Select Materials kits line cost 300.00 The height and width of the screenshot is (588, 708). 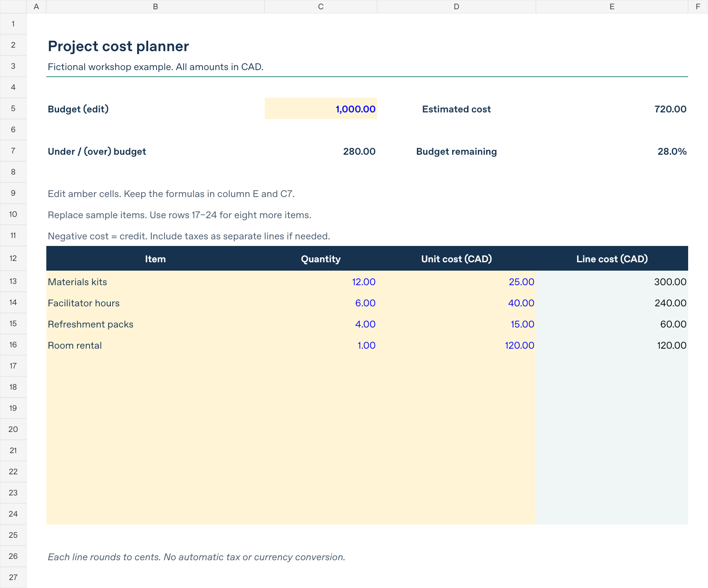[x=612, y=281]
